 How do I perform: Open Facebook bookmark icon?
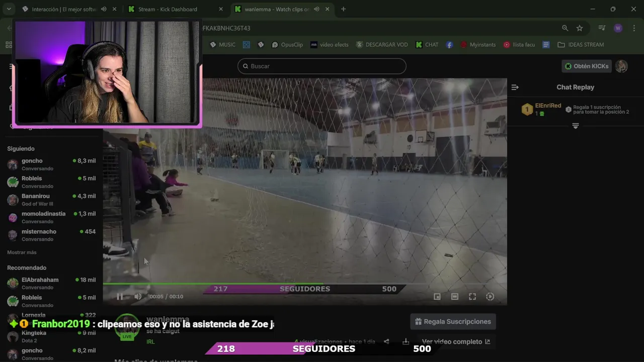pyautogui.click(x=449, y=45)
